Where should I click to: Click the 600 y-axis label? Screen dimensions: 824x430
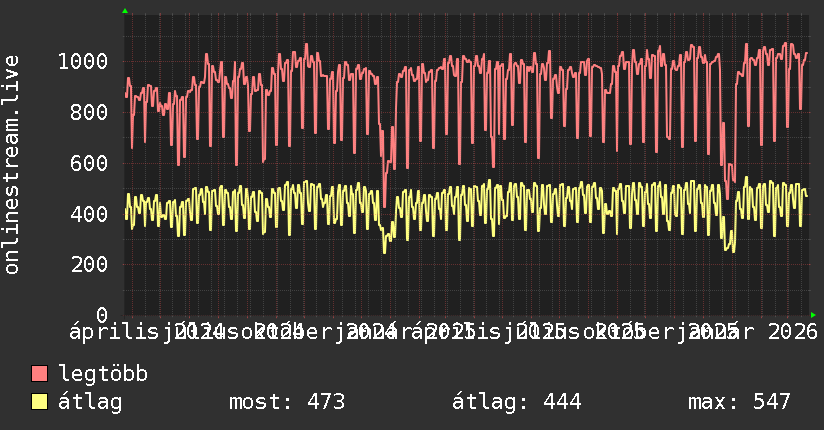[x=89, y=163]
